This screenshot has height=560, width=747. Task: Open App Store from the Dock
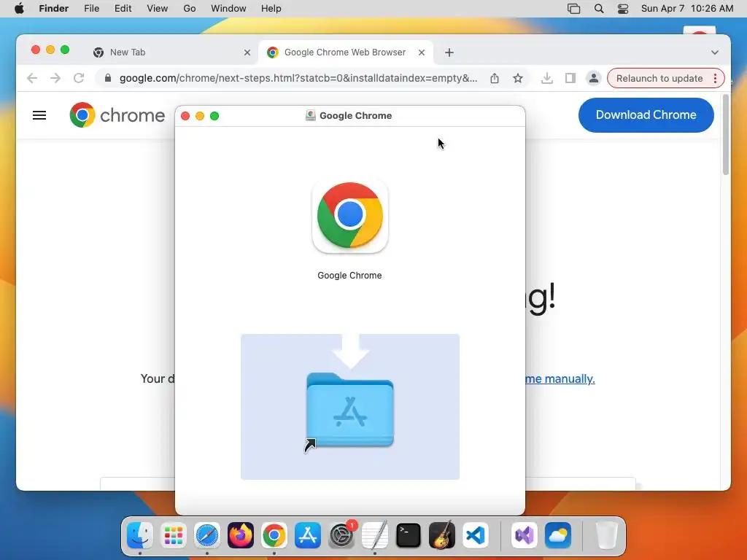click(x=308, y=535)
